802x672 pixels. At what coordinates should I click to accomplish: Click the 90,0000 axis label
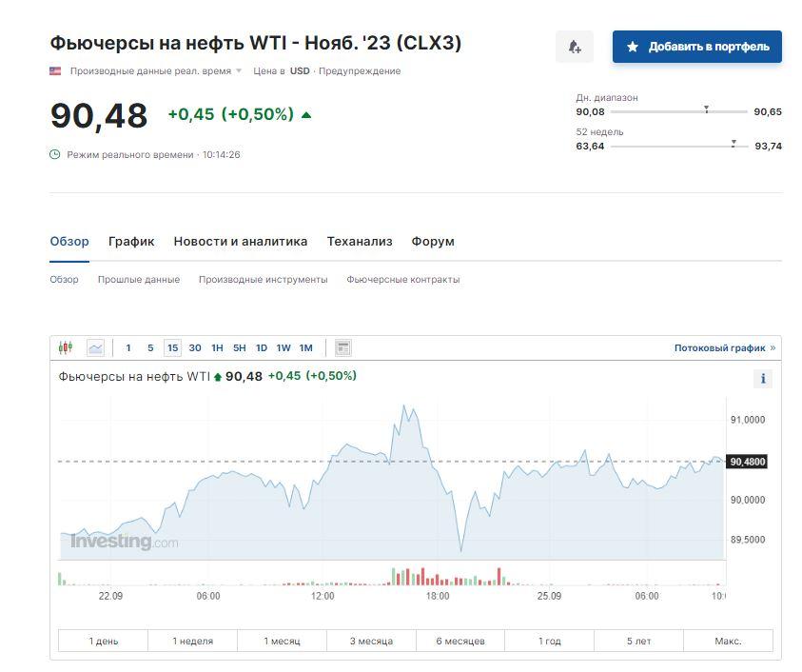point(748,500)
